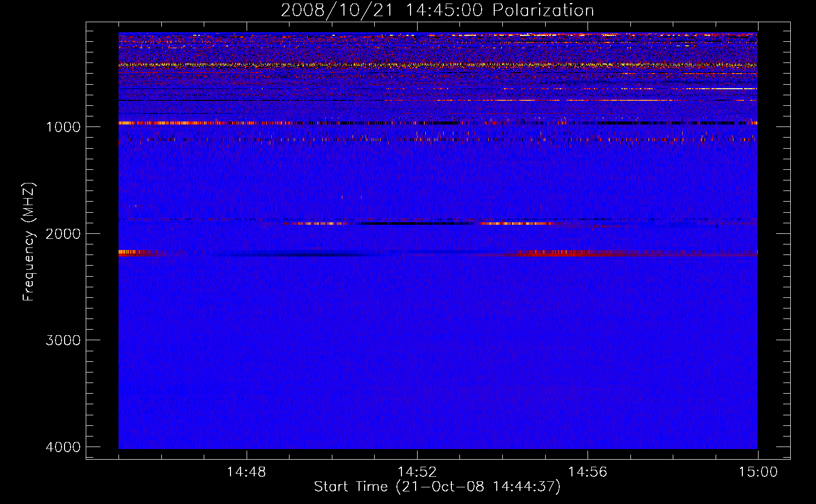Click the '14:52' time tick label

[x=417, y=472]
